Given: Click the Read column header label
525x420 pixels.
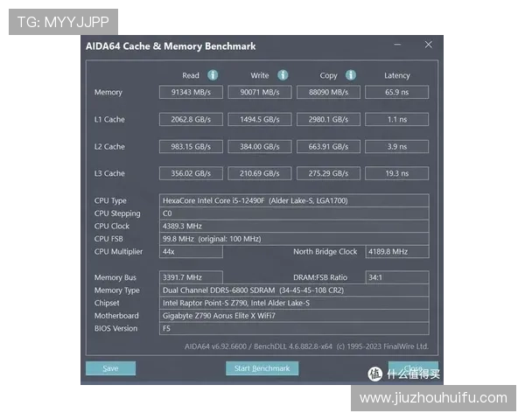Looking at the screenshot, I should pyautogui.click(x=191, y=76).
